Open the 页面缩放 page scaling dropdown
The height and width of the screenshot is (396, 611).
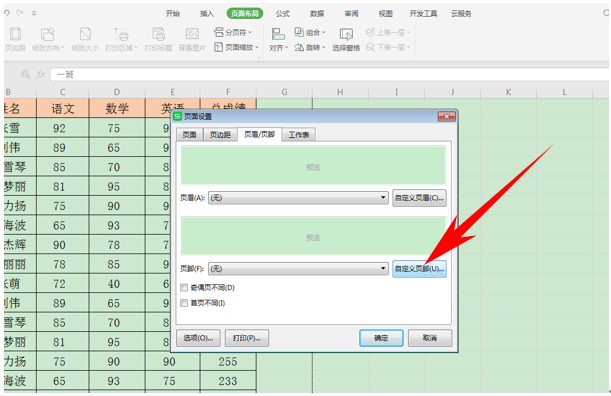click(x=236, y=48)
